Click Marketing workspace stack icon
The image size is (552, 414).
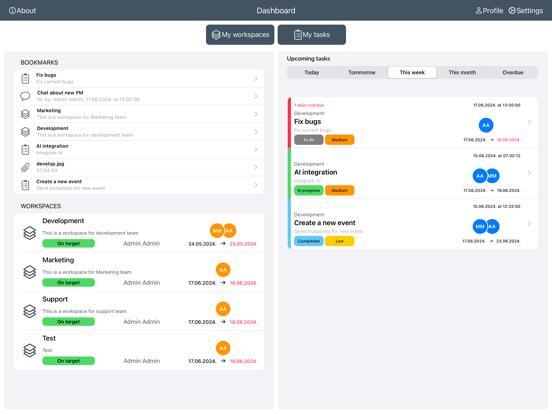click(x=30, y=272)
